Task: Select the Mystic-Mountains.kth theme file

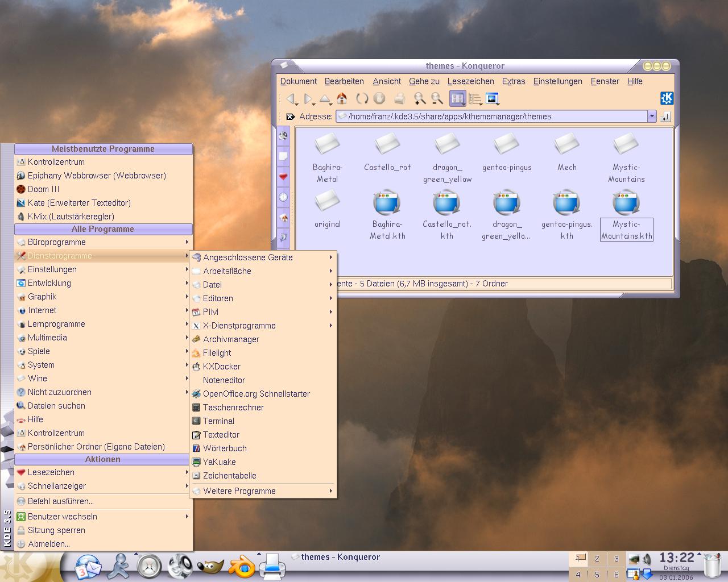Action: (626, 216)
